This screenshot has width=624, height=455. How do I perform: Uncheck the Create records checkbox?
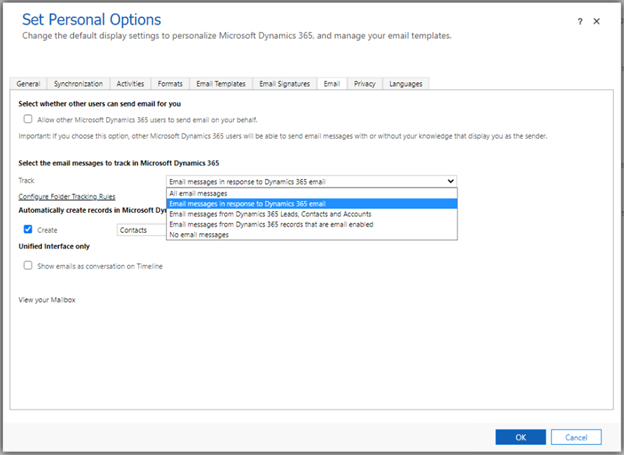pos(28,229)
